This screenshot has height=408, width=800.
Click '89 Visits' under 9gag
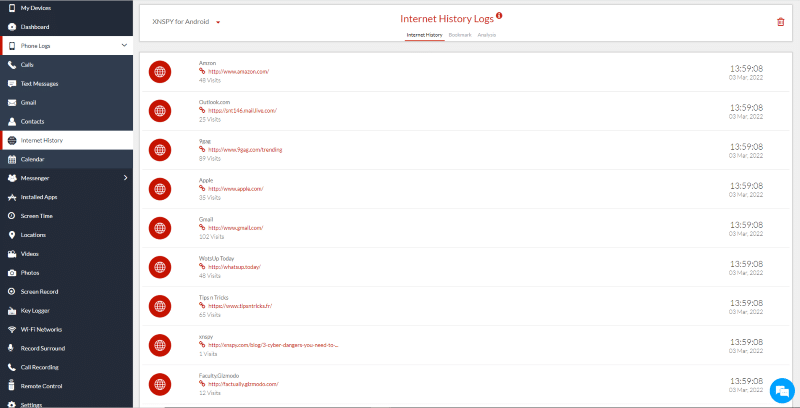pyautogui.click(x=210, y=159)
